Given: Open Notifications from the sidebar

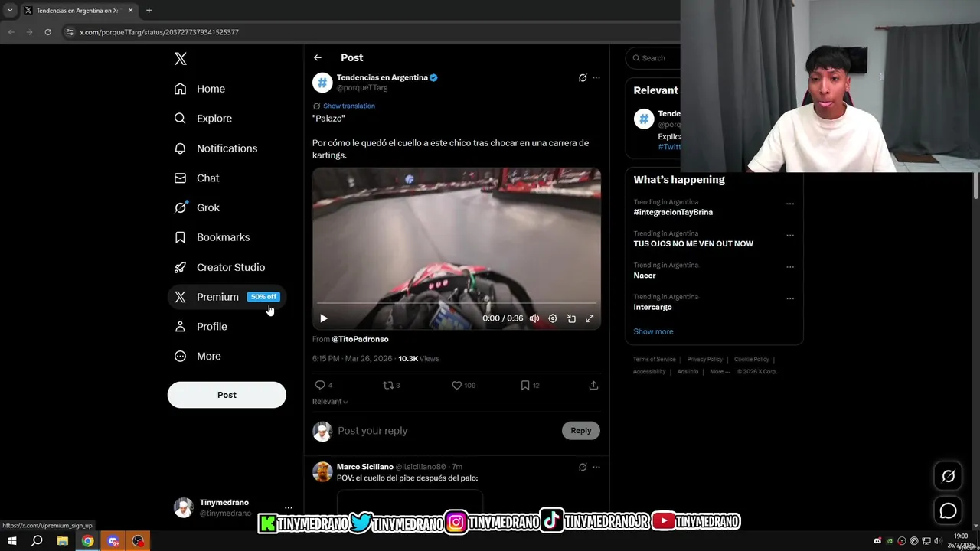Looking at the screenshot, I should click(x=216, y=148).
